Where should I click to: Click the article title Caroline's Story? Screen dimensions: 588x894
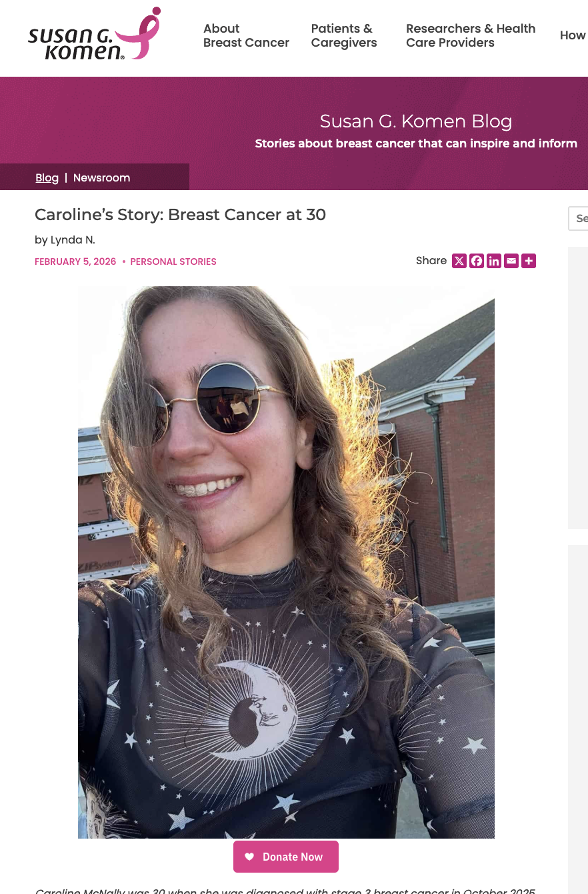pyautogui.click(x=180, y=215)
